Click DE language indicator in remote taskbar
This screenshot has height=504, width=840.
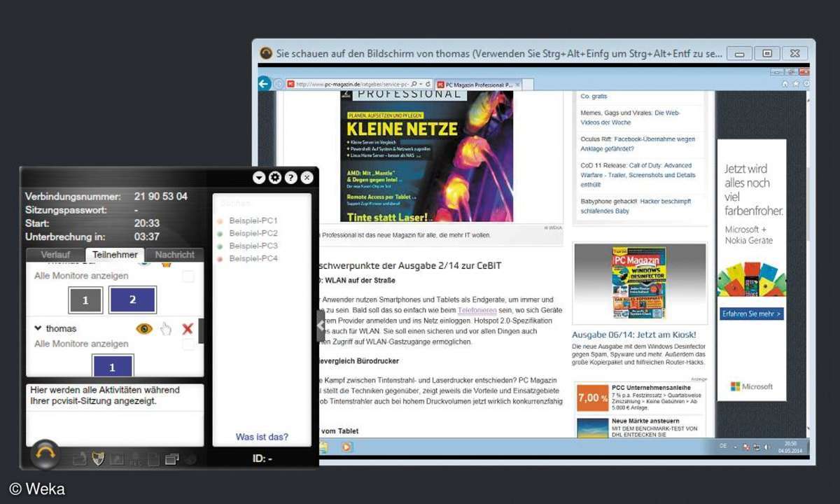(724, 447)
